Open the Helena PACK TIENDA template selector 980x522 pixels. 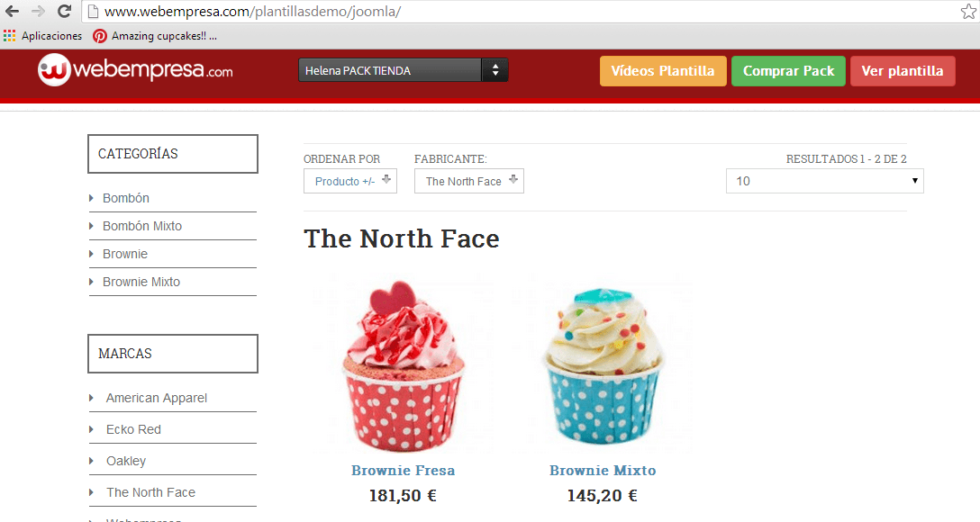point(404,70)
